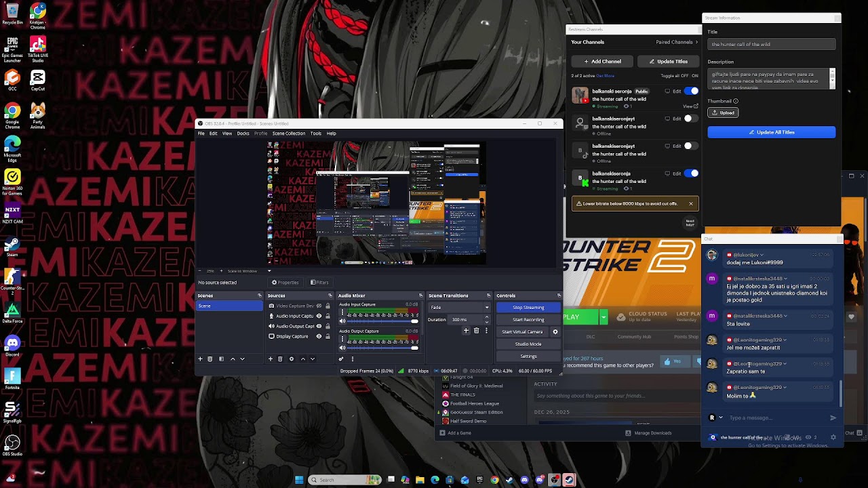
Task: Open scene filters icon in Scenes toolbar
Action: click(221, 359)
